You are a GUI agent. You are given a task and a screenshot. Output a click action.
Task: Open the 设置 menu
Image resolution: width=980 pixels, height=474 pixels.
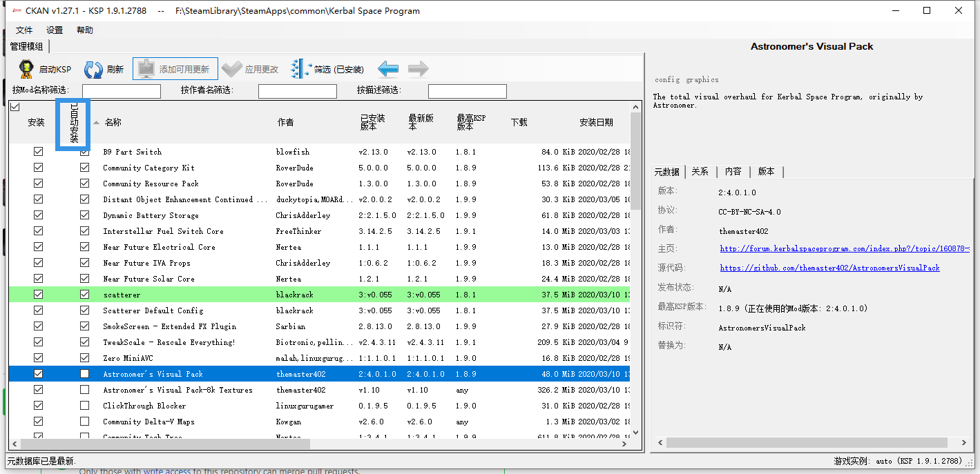click(x=55, y=30)
